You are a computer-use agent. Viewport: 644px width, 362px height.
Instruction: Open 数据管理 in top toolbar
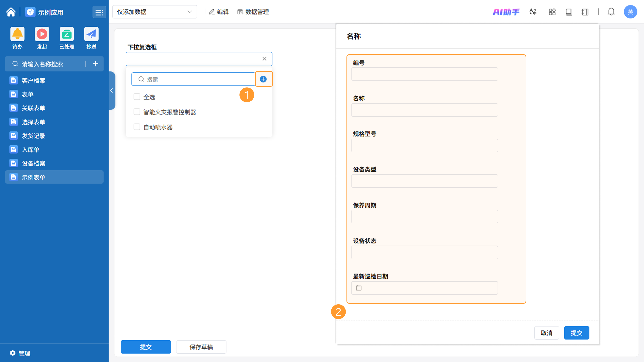tap(253, 12)
